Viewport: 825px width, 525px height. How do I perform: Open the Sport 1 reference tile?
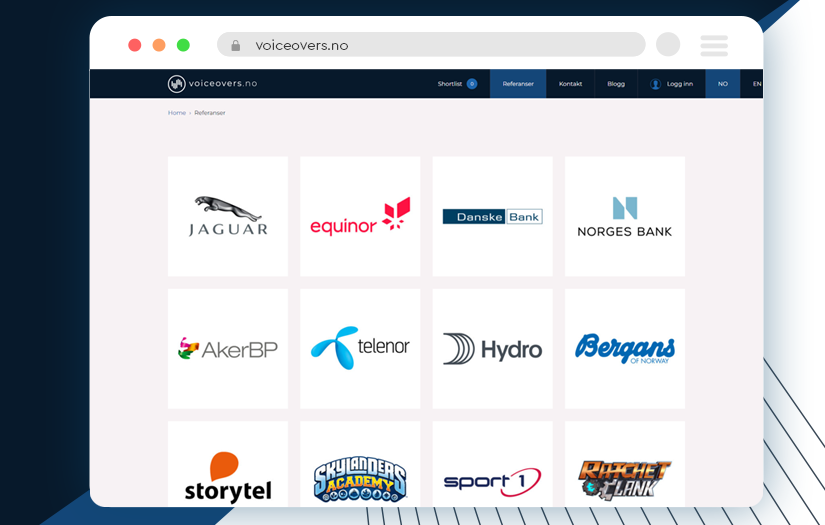492,464
